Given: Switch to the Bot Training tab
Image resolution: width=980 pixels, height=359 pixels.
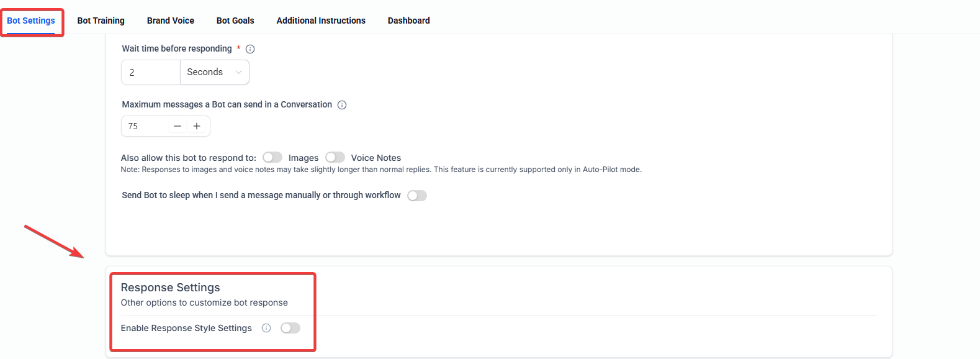Looking at the screenshot, I should 101,20.
